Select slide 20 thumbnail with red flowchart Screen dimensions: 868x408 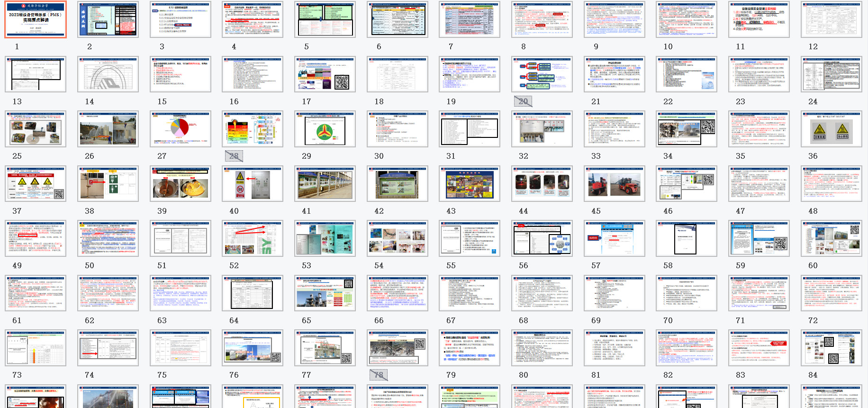point(542,74)
